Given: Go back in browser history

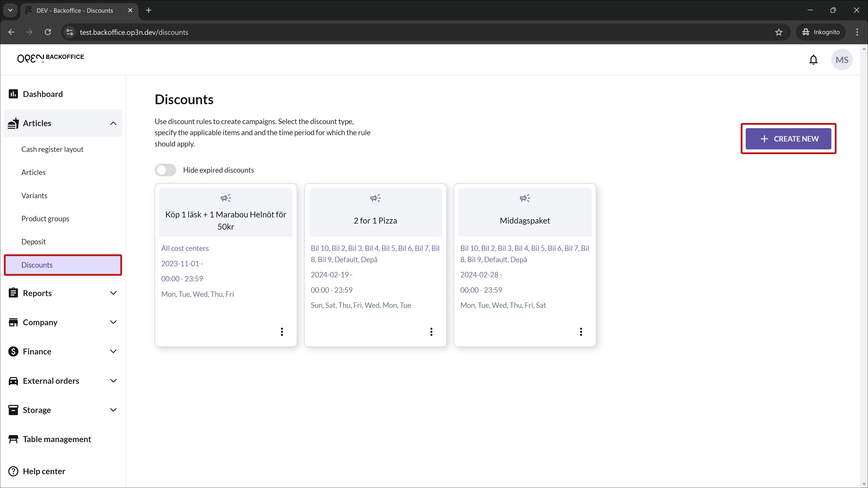Looking at the screenshot, I should pyautogui.click(x=11, y=32).
